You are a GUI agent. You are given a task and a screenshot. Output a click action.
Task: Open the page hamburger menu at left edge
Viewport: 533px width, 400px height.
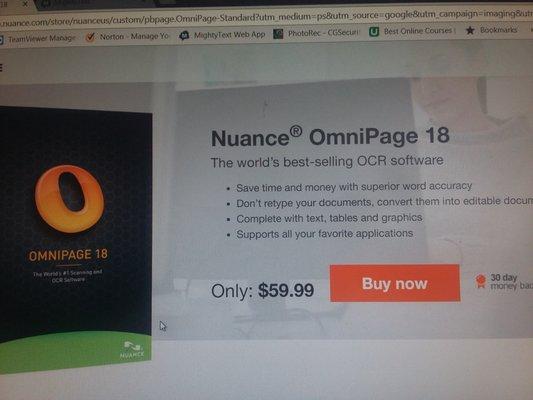tap(1, 68)
